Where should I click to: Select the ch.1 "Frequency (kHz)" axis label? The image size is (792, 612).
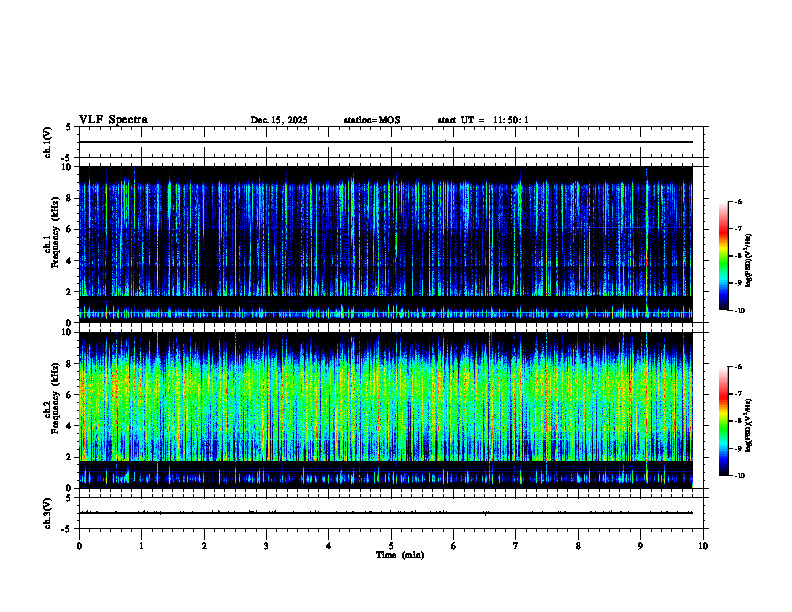click(x=56, y=233)
